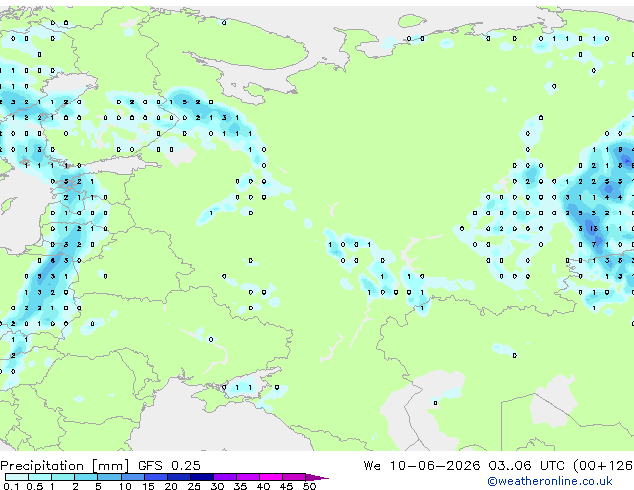Click the '0.5' legend label
This screenshot has height=490, width=634.
tap(34, 486)
